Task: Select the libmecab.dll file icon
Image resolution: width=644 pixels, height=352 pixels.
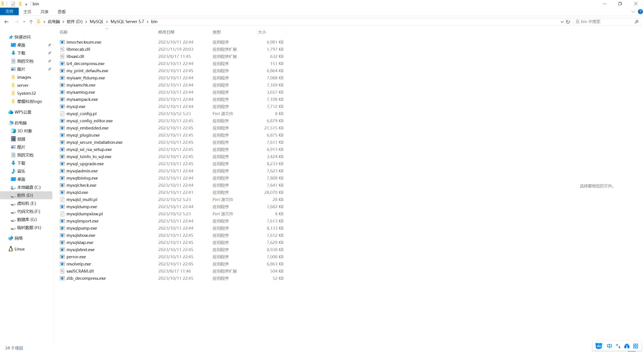Action: point(63,50)
